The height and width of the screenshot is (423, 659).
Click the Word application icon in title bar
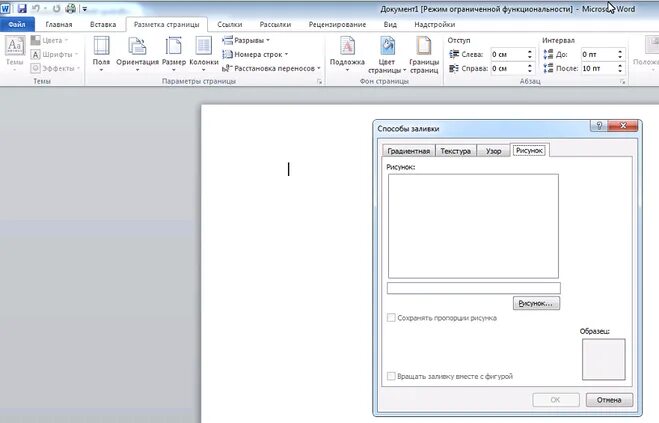click(5, 8)
